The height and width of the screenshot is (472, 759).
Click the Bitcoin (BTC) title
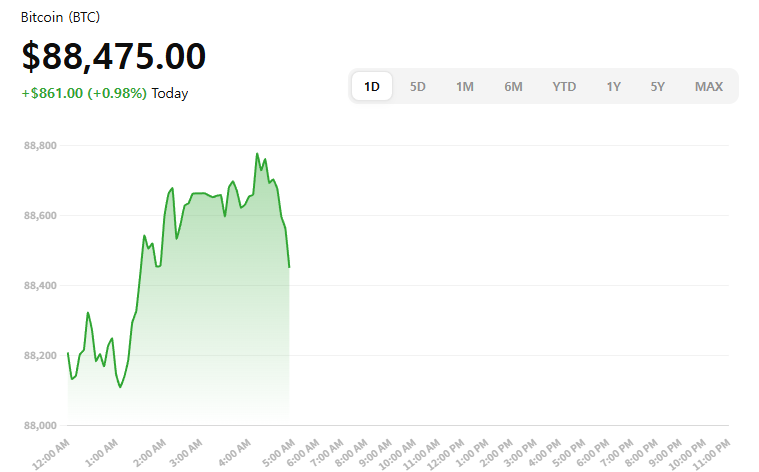(61, 18)
